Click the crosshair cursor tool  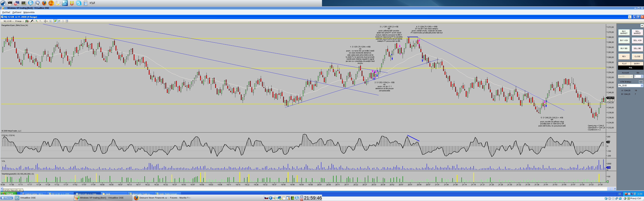point(45,21)
